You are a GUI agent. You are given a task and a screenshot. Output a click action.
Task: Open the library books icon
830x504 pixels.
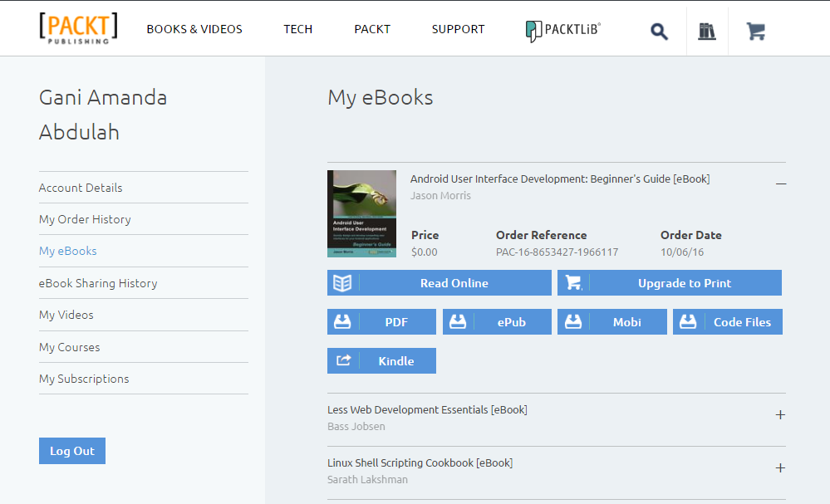pos(707,32)
